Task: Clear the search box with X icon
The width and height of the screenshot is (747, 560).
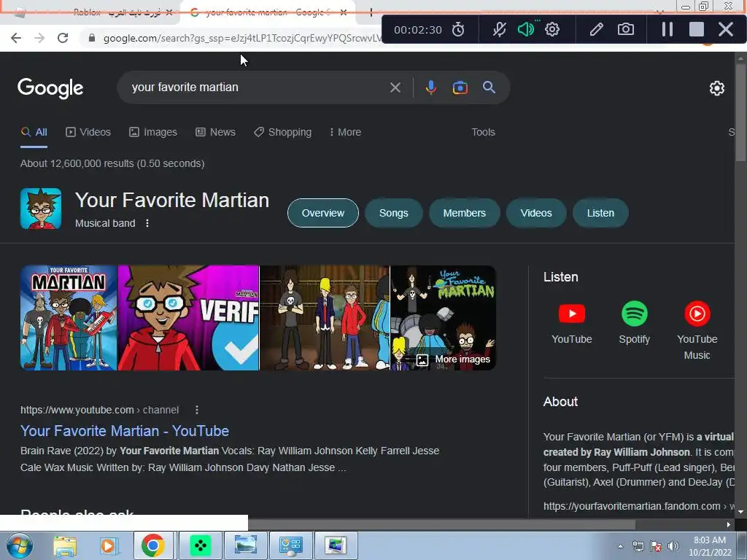Action: coord(395,87)
